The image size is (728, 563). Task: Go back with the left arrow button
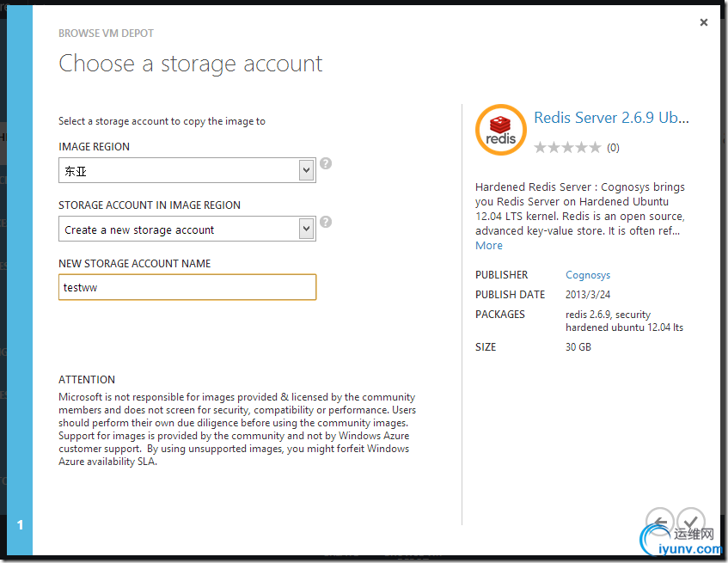pos(659,521)
